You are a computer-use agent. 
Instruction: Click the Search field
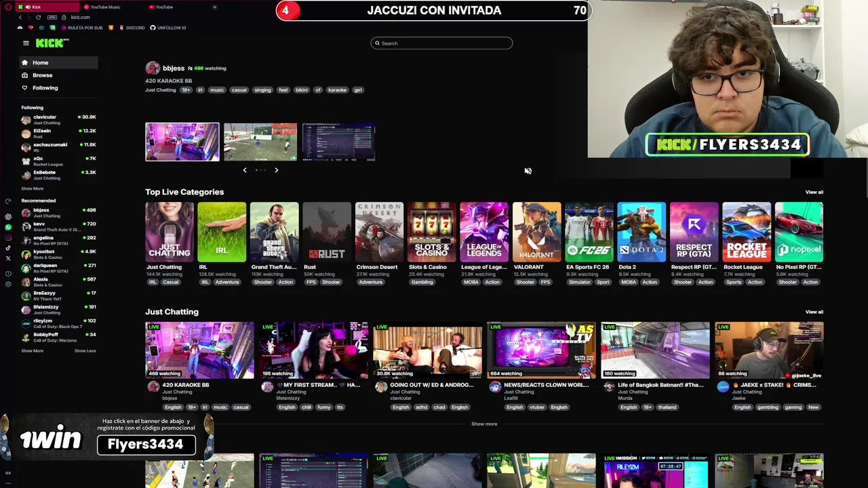[x=441, y=43]
